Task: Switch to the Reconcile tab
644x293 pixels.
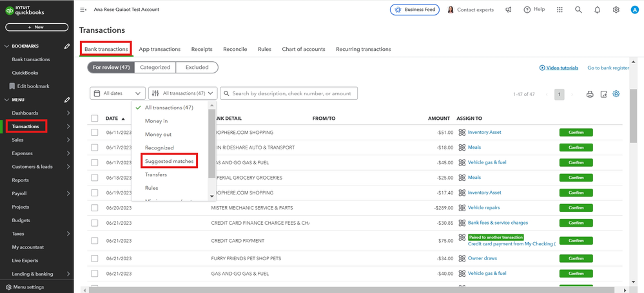Action: pos(235,49)
